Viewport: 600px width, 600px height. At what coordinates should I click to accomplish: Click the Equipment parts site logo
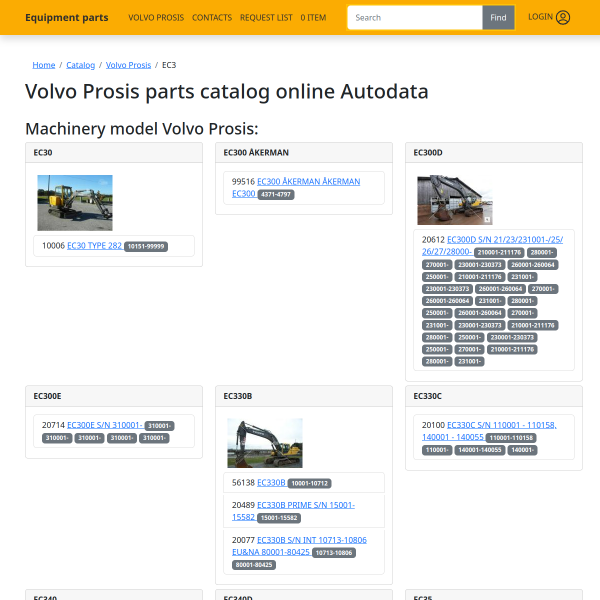click(67, 18)
